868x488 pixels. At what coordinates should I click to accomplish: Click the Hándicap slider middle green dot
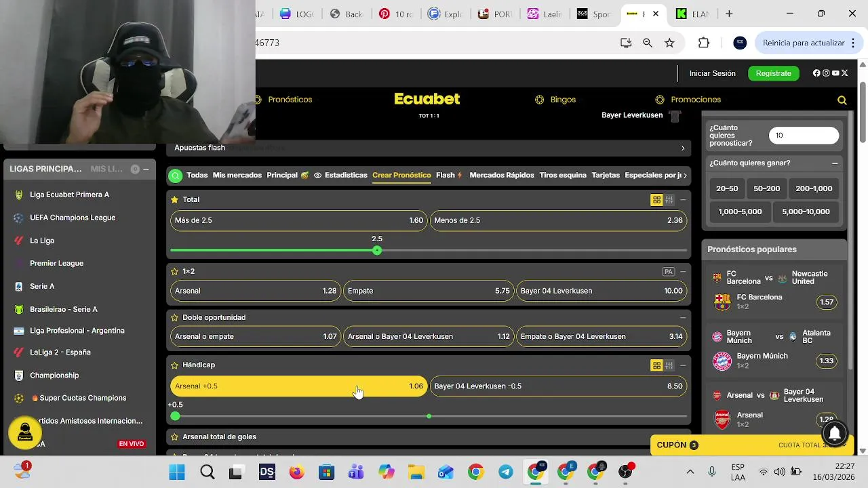click(429, 416)
